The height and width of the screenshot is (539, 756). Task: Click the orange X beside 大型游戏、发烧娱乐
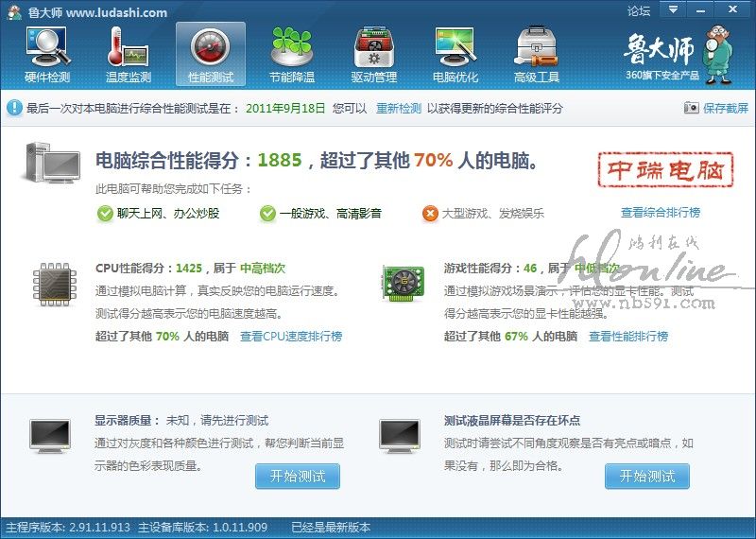[430, 214]
